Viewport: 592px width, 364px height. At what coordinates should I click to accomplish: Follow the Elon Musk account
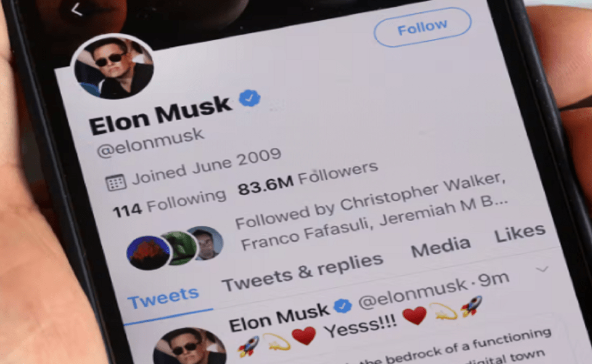(x=422, y=27)
